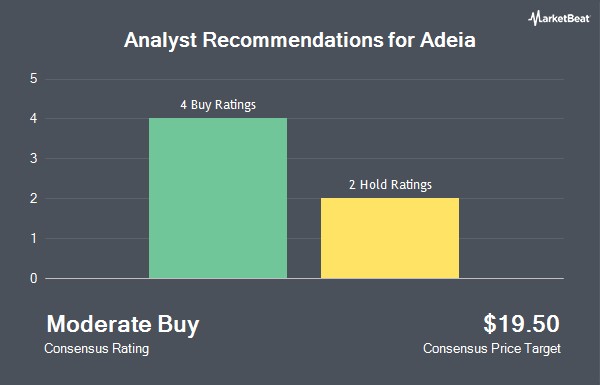600x385 pixels.
Task: Click the word Adeia in the title
Action: tap(448, 40)
